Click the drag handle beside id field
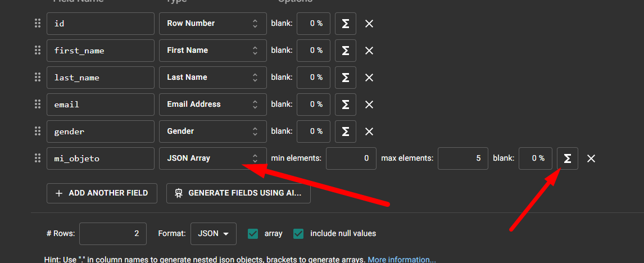This screenshot has width=644, height=263. [x=38, y=23]
